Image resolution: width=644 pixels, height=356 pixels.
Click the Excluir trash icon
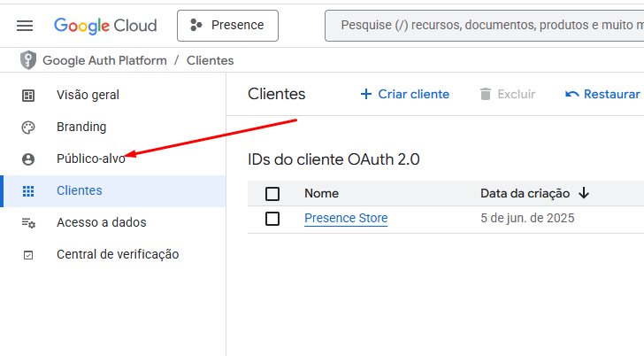point(486,94)
